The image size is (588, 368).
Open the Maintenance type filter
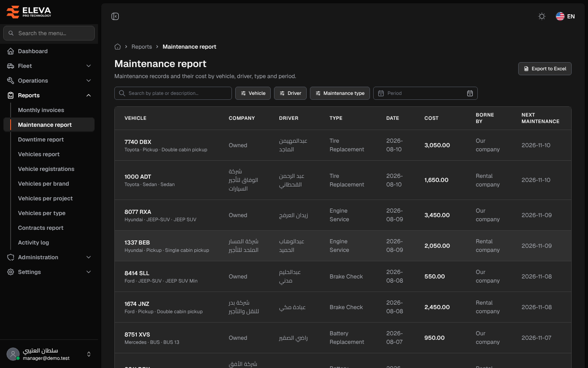point(340,93)
